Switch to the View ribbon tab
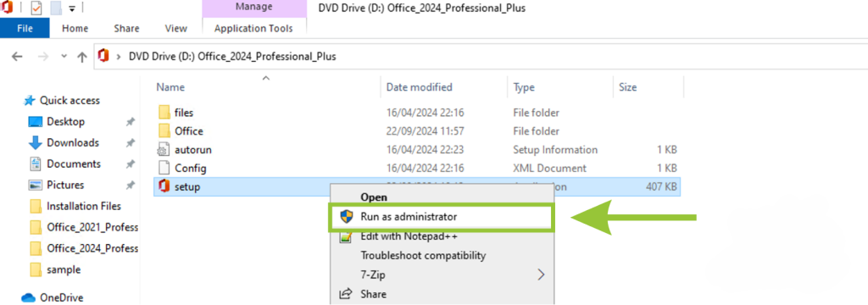868x305 pixels. [176, 28]
